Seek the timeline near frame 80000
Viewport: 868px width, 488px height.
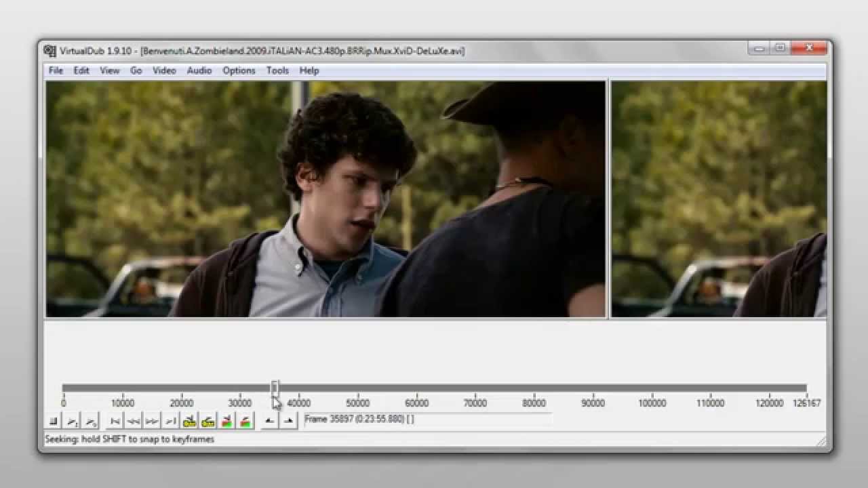pyautogui.click(x=534, y=388)
